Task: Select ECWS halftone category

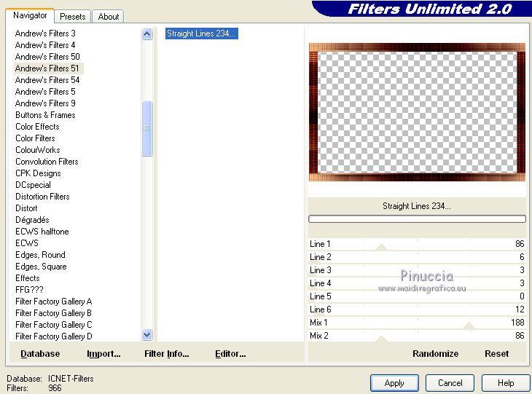Action: tap(42, 232)
